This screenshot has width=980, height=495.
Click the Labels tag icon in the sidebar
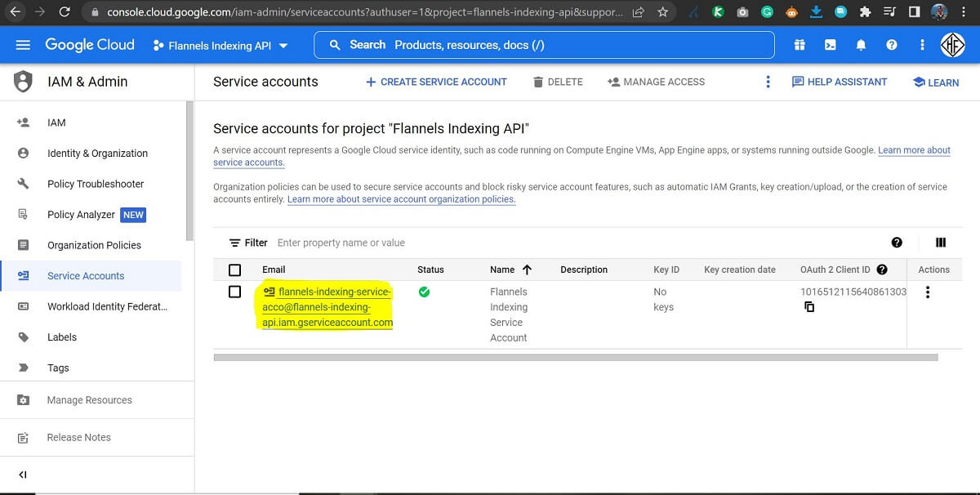(x=23, y=337)
